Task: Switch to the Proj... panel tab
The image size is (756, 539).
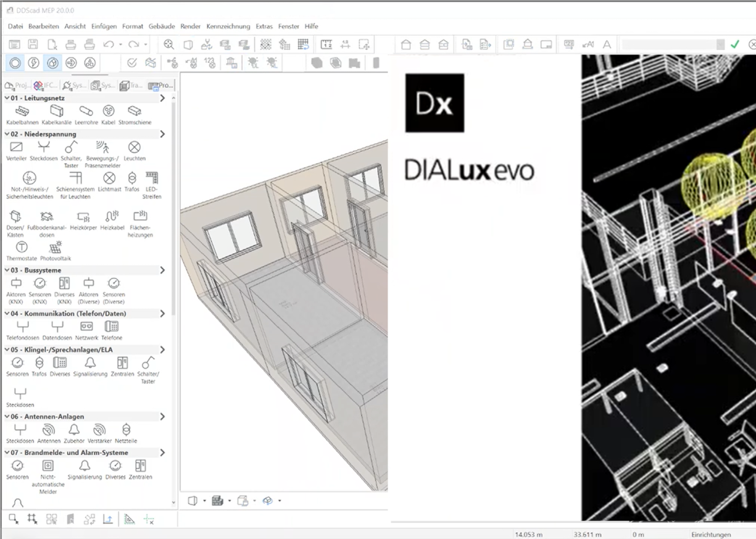Action: coord(17,85)
